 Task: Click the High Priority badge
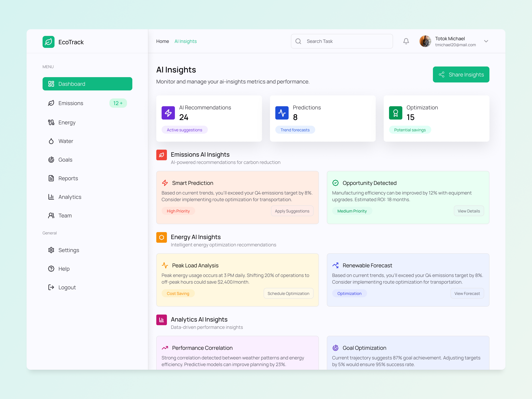coord(178,211)
